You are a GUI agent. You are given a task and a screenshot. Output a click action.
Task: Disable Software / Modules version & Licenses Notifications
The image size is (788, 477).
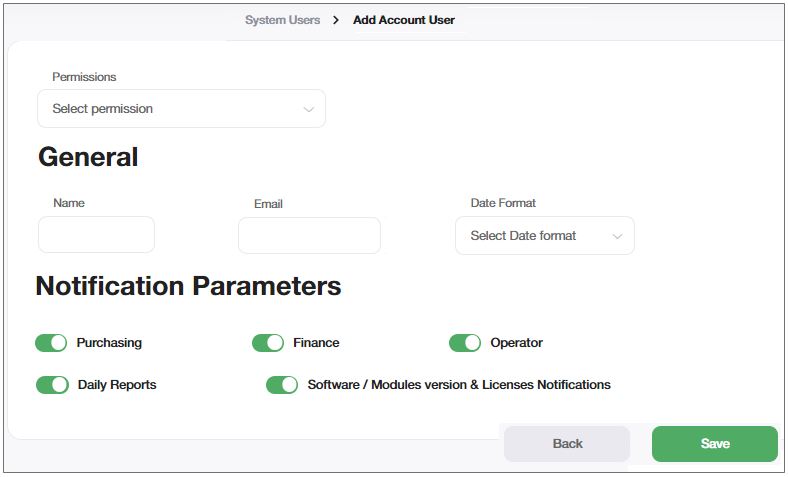click(282, 385)
